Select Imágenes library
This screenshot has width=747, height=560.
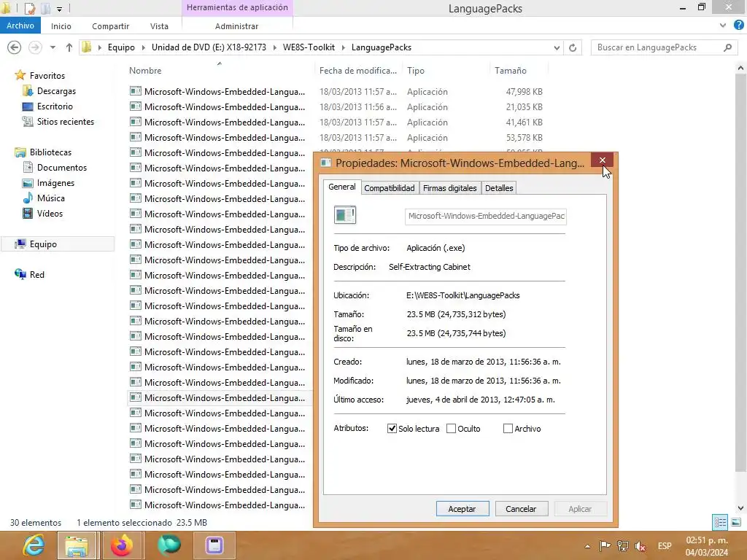(x=55, y=183)
